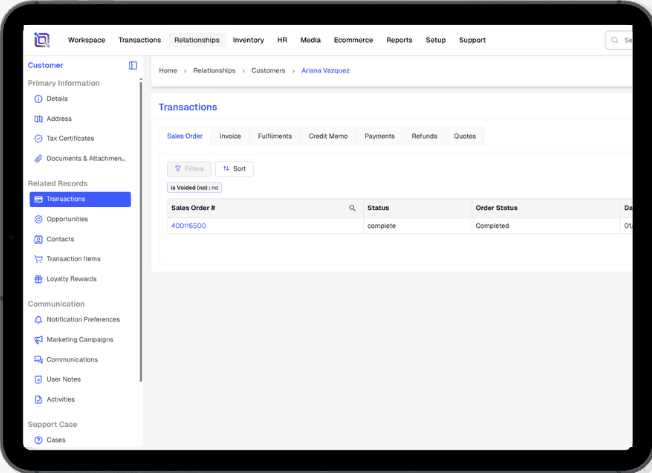Viewport: 652px width, 473px height.
Task: Switch to the Credit Memo tab
Action: [x=328, y=136]
